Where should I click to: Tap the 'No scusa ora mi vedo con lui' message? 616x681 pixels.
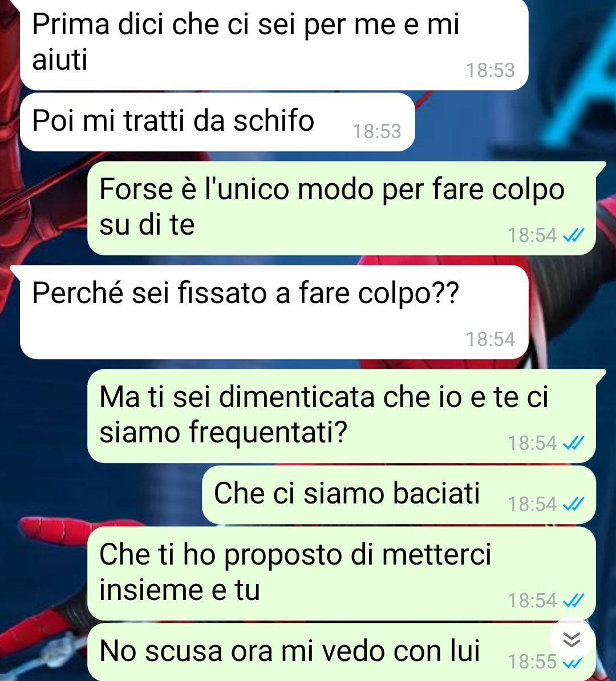[342, 652]
